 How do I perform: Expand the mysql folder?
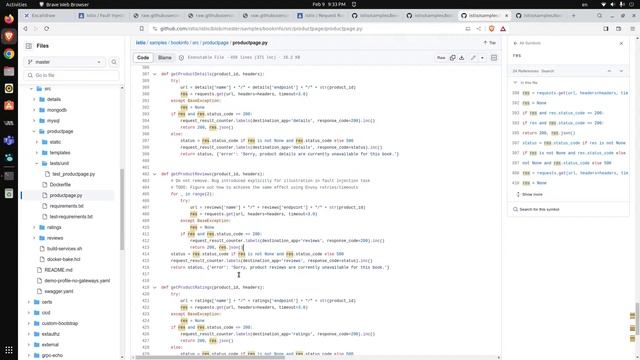click(x=34, y=121)
